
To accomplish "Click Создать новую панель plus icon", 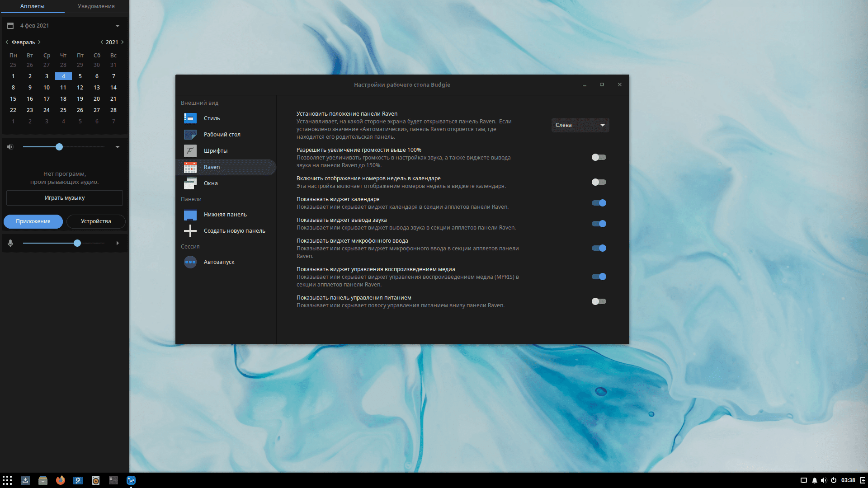I will (x=190, y=231).
